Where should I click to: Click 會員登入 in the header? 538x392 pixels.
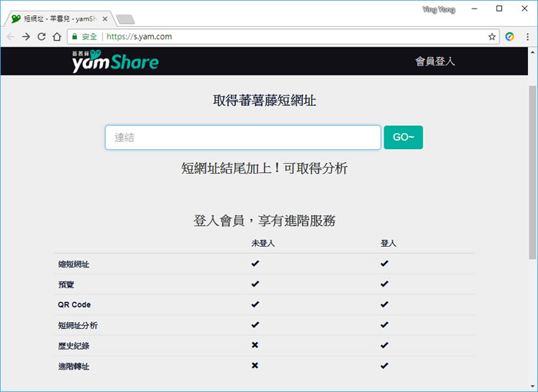click(435, 61)
